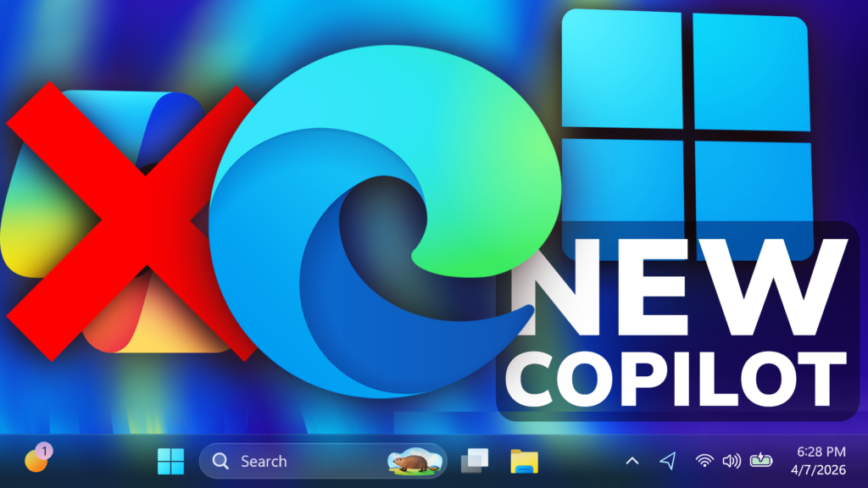Image resolution: width=868 pixels, height=488 pixels.
Task: Click the red X over old Copilot logo
Action: pyautogui.click(x=127, y=220)
